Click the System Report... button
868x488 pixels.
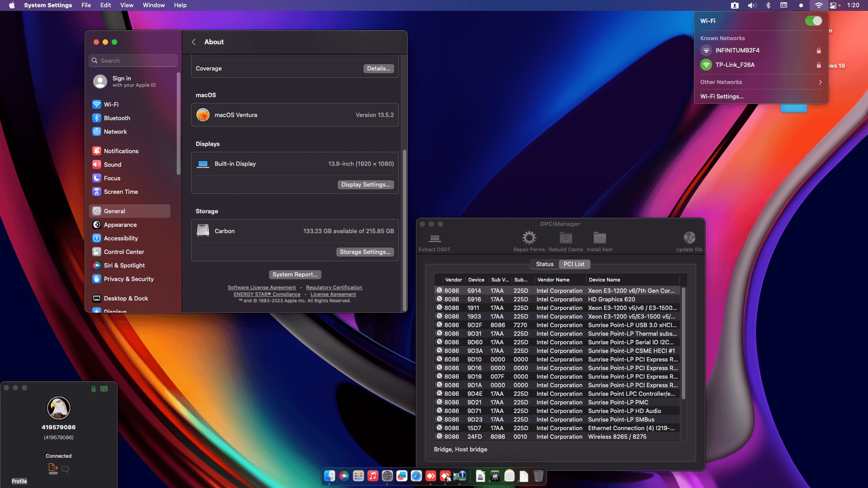tap(295, 274)
